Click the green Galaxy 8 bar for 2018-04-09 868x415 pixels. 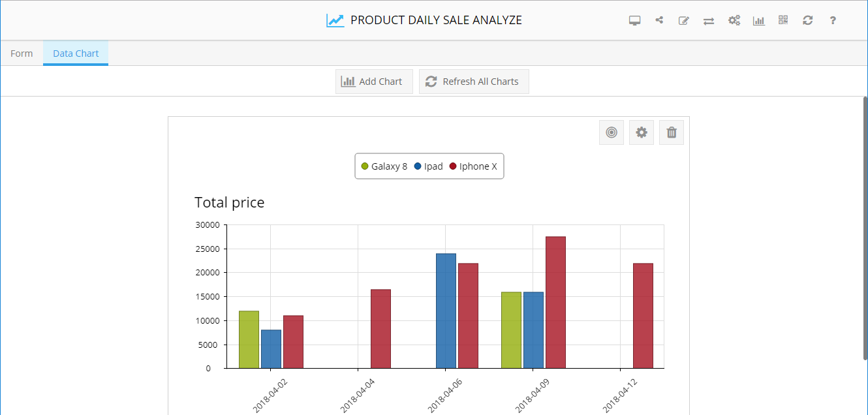click(x=511, y=330)
